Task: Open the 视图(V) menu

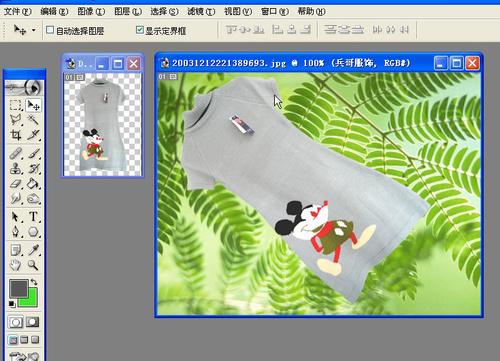Action: 238,12
